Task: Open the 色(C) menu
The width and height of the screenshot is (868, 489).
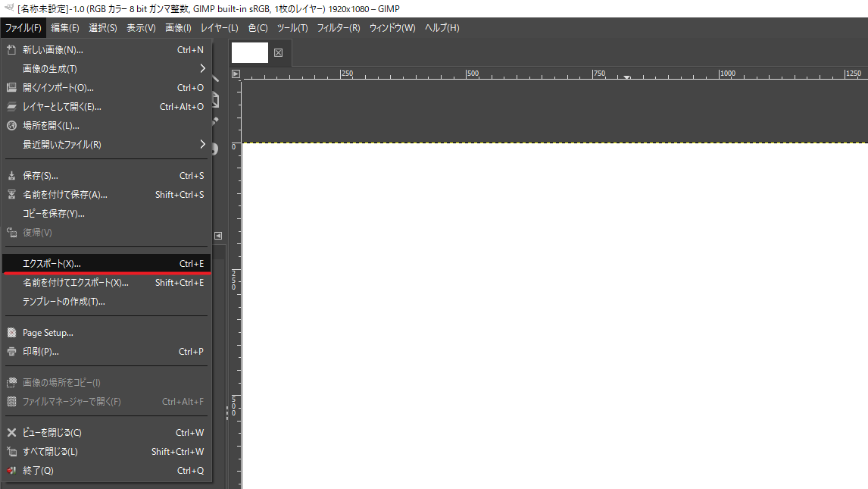Action: pos(258,28)
